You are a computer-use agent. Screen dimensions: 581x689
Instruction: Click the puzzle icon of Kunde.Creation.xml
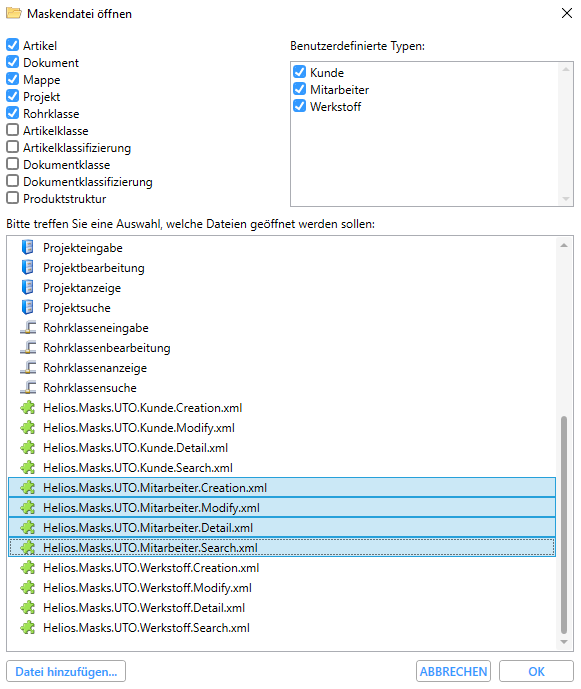pyautogui.click(x=28, y=407)
